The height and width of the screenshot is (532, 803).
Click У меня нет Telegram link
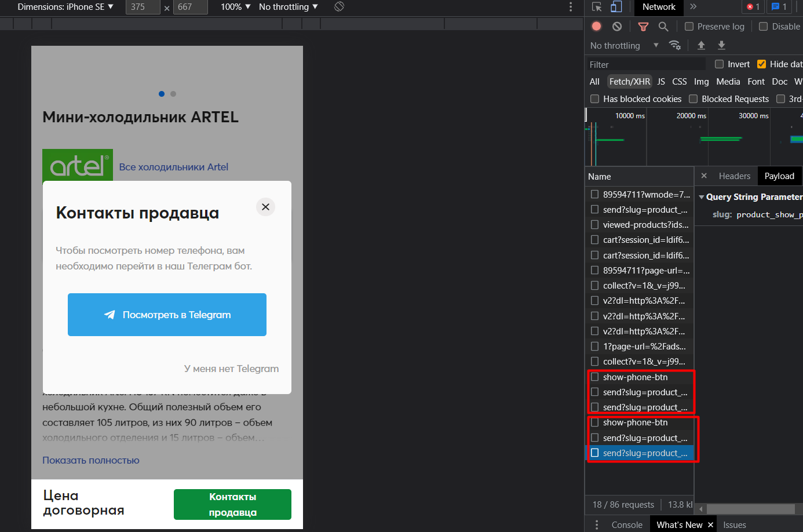[x=231, y=369]
